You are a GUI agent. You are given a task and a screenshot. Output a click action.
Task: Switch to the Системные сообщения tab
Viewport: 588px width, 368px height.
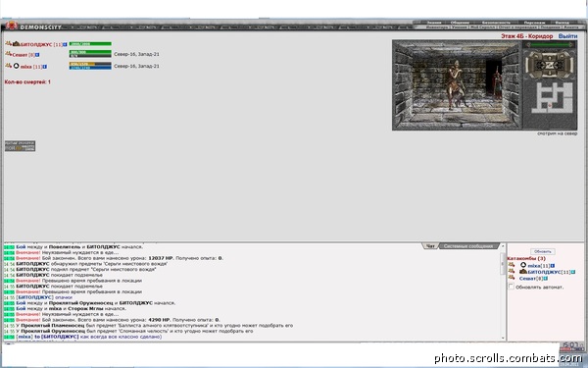pyautogui.click(x=468, y=246)
